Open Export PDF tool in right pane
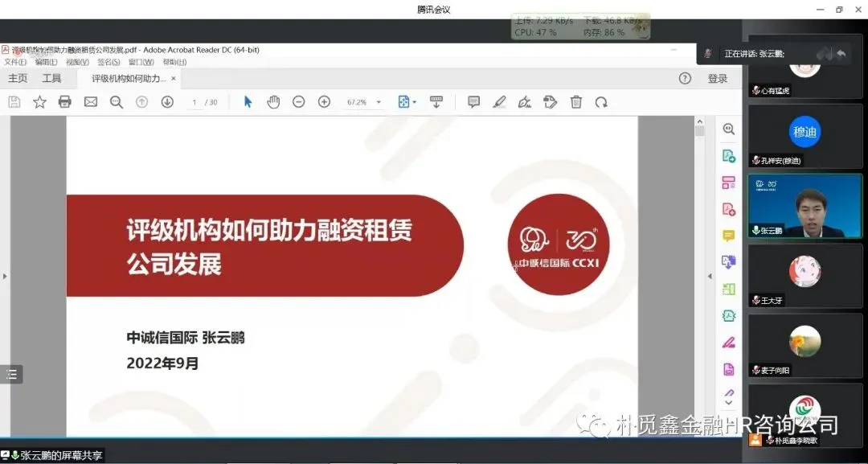The image size is (868, 464). click(x=729, y=156)
